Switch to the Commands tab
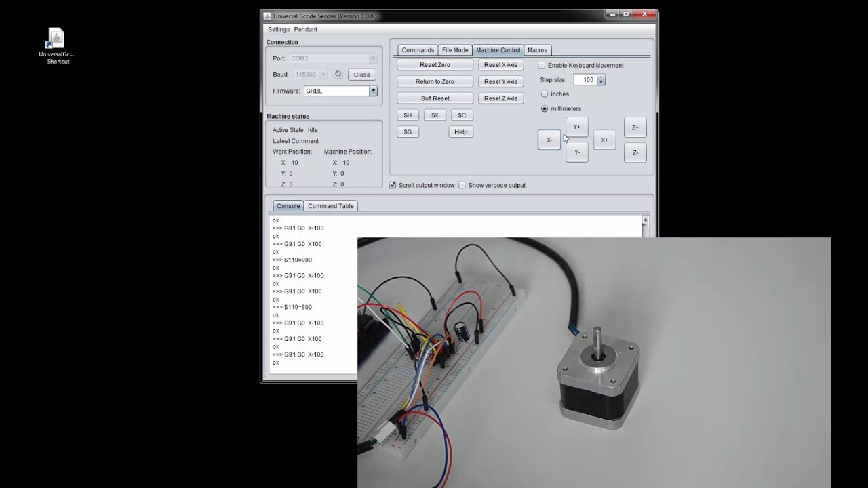The width and height of the screenshot is (868, 488). 418,50
